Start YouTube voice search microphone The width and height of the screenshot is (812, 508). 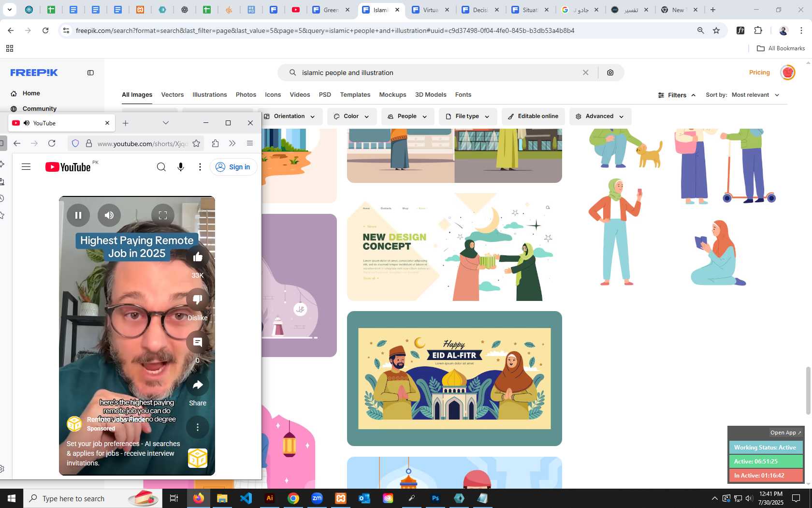[x=181, y=167]
